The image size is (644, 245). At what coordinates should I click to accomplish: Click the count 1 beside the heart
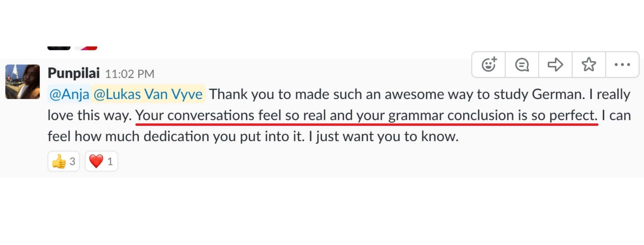click(x=110, y=161)
